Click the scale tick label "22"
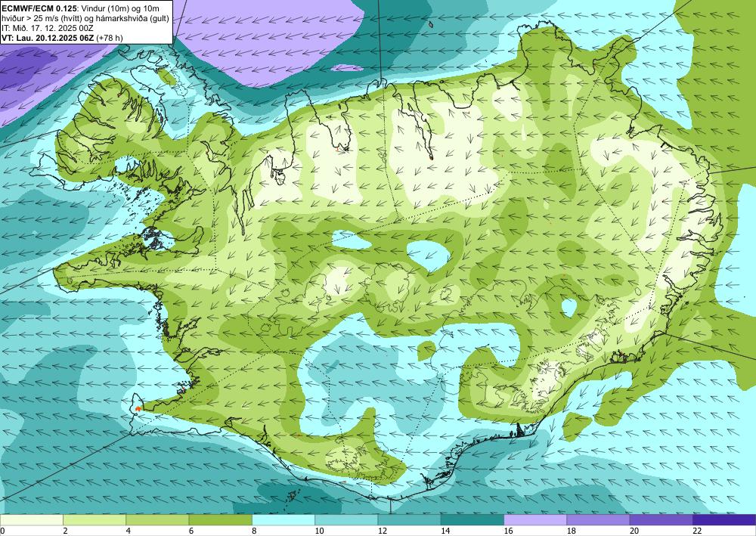 697,531
